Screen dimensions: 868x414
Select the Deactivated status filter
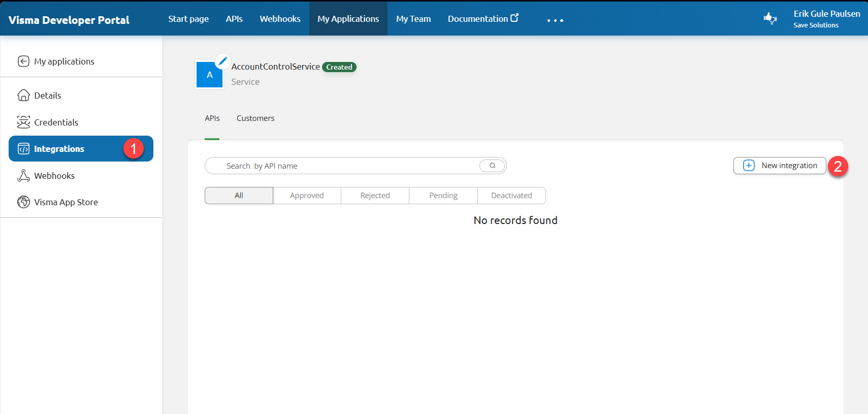[511, 196]
